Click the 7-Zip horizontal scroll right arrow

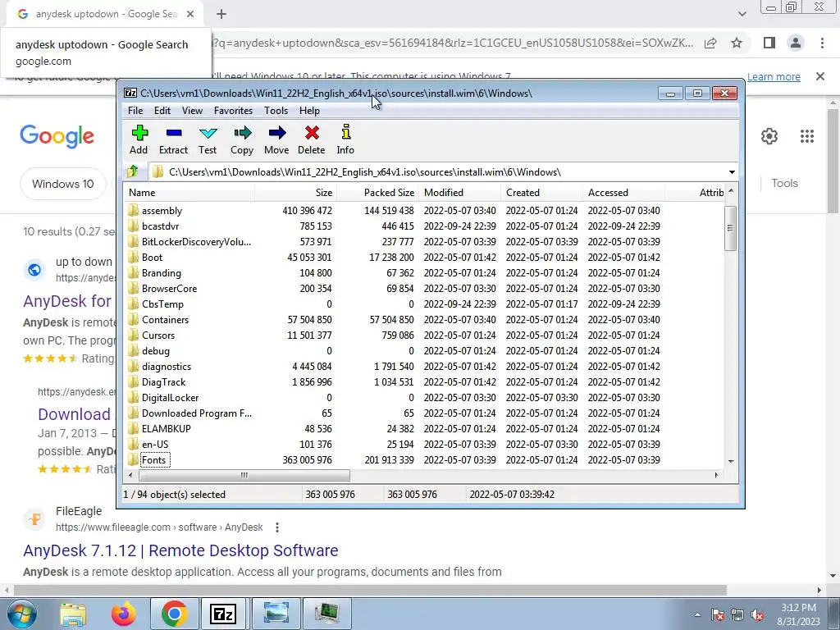(x=716, y=475)
